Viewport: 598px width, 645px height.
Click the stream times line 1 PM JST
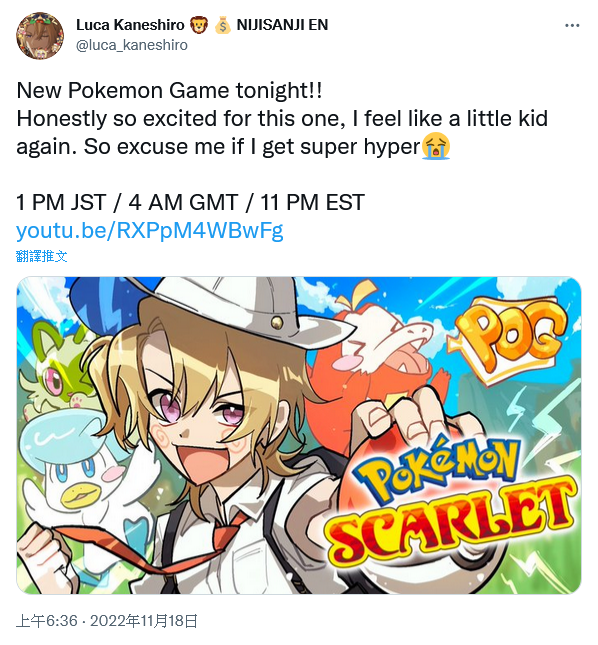190,202
